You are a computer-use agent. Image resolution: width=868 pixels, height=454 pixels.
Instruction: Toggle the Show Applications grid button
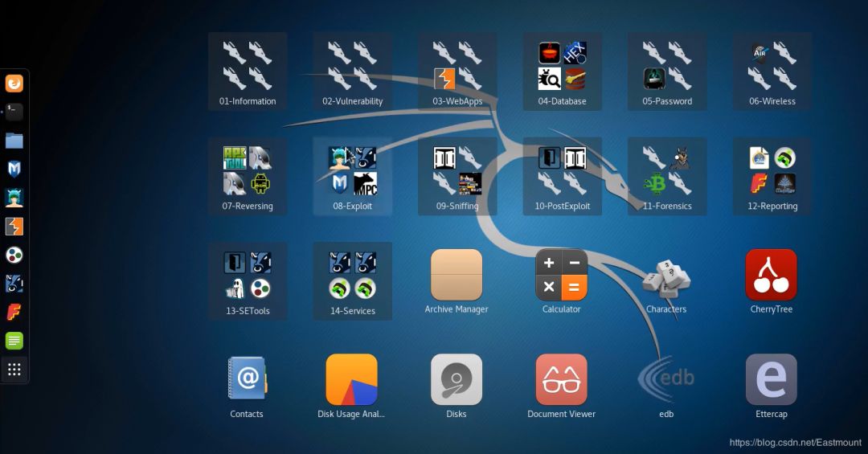(14, 370)
